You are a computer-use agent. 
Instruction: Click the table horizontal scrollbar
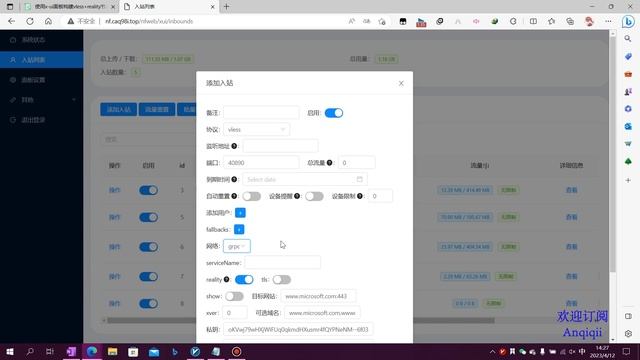(x=301, y=320)
